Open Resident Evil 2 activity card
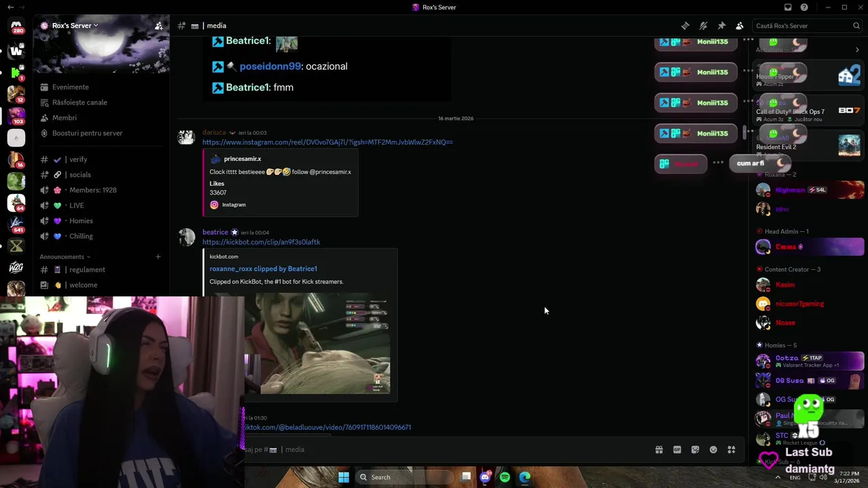The width and height of the screenshot is (868, 488). [x=808, y=147]
